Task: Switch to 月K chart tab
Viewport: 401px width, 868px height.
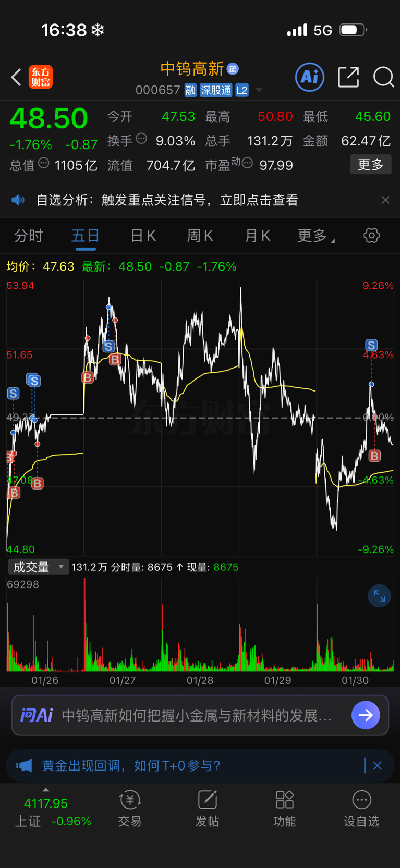Action: 258,236
